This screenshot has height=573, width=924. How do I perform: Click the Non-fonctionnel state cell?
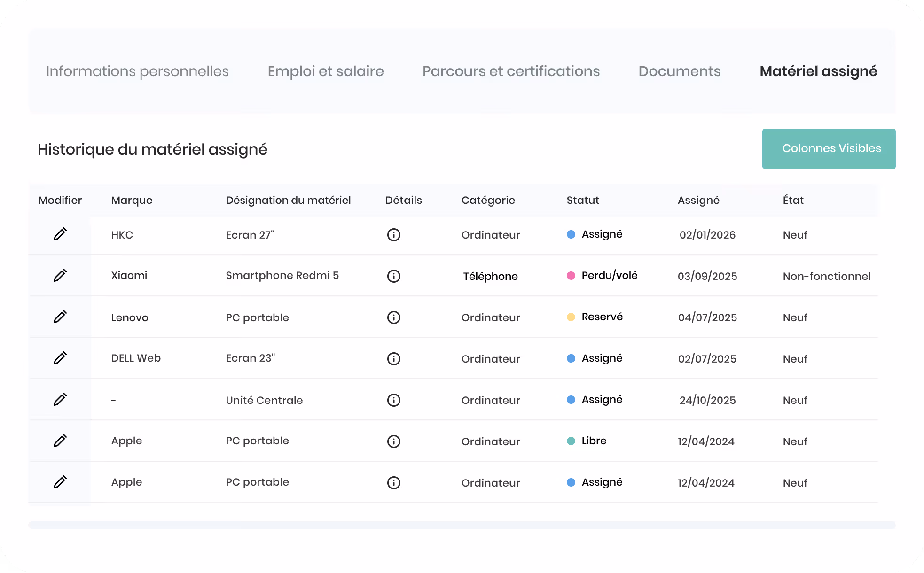click(x=827, y=276)
